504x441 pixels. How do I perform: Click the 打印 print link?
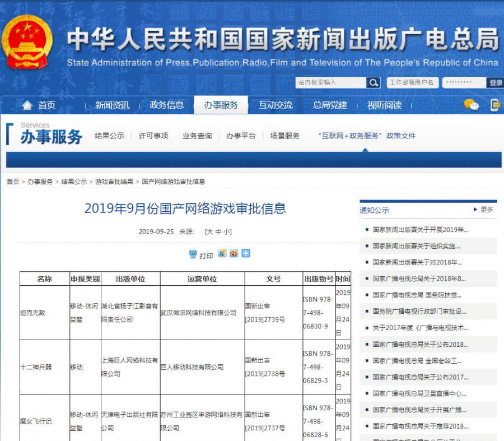206,256
